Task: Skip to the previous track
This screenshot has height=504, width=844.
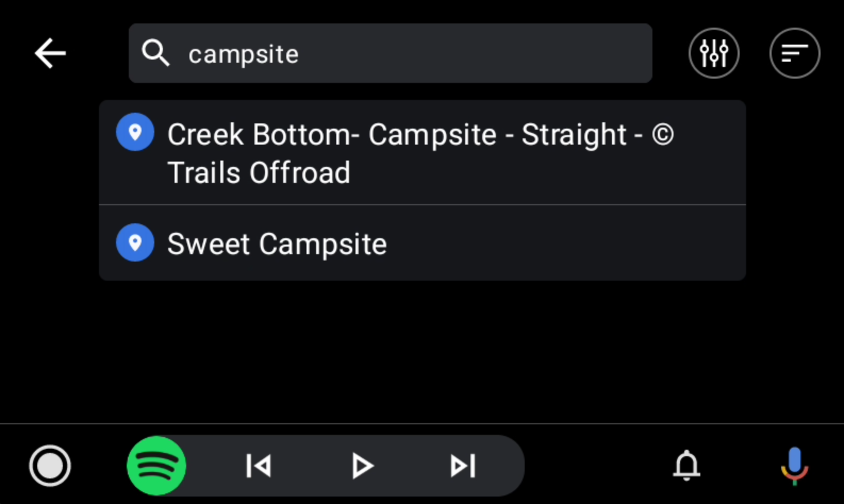Action: 259,466
